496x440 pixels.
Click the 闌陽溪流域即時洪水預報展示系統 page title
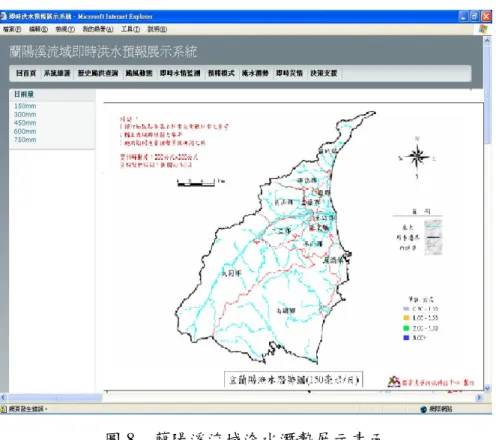click(x=103, y=52)
